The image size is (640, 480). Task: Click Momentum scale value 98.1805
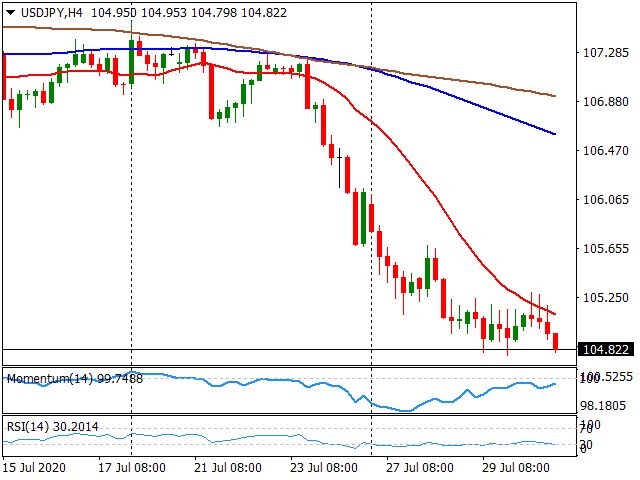point(603,406)
